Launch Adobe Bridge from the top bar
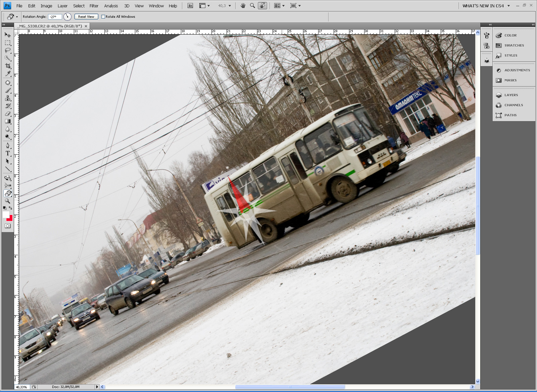Viewport: 537px width, 392px height. coord(190,6)
